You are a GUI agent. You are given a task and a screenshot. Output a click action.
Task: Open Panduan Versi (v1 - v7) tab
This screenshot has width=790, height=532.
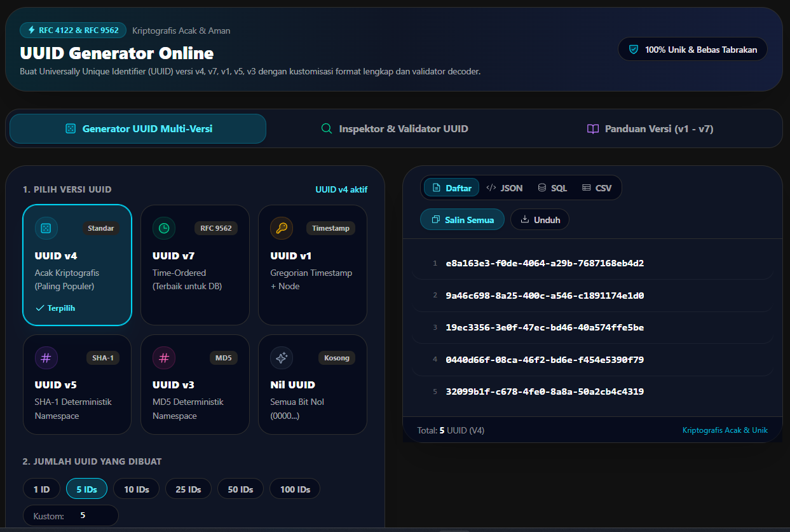650,128
